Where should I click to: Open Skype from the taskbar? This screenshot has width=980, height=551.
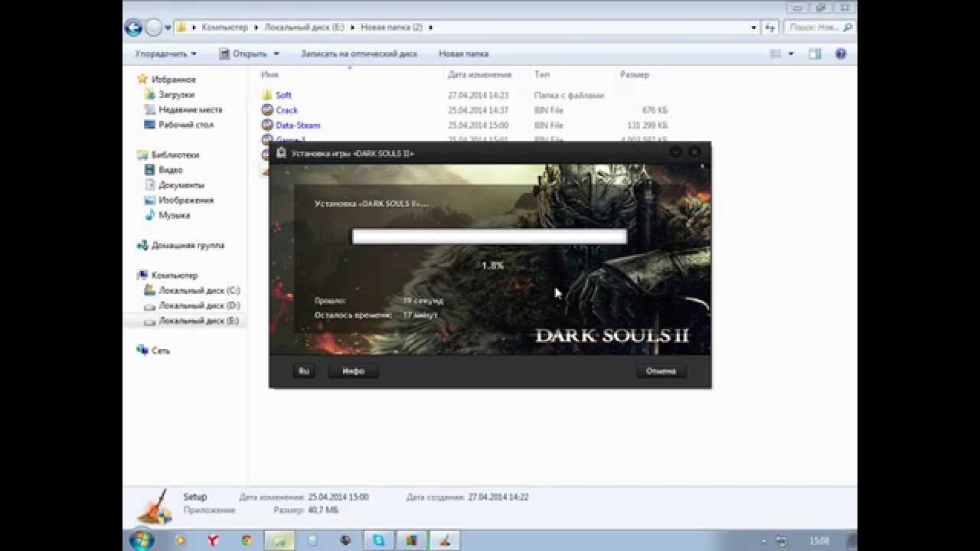click(x=378, y=540)
